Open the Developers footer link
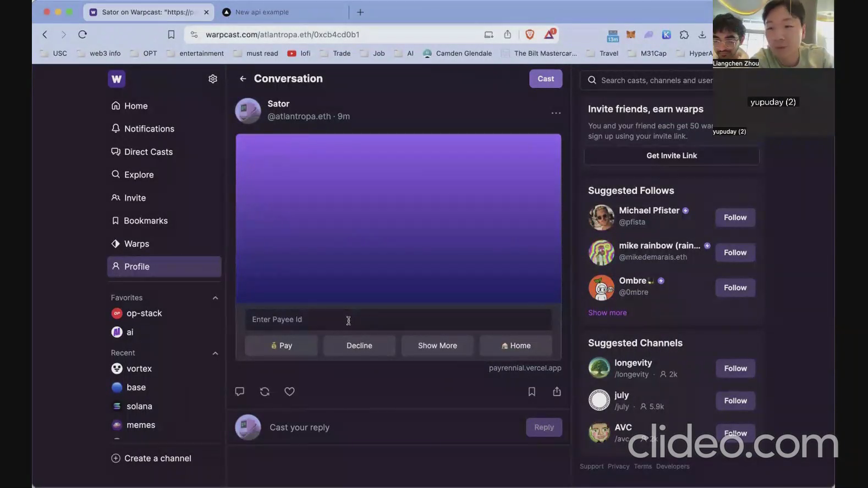The height and width of the screenshot is (488, 868). (673, 467)
